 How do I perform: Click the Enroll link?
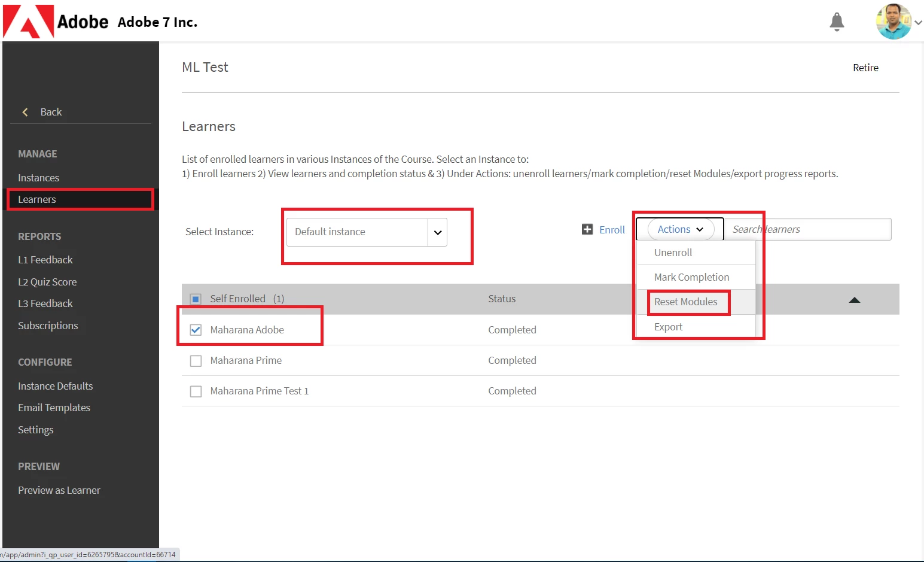pos(612,230)
